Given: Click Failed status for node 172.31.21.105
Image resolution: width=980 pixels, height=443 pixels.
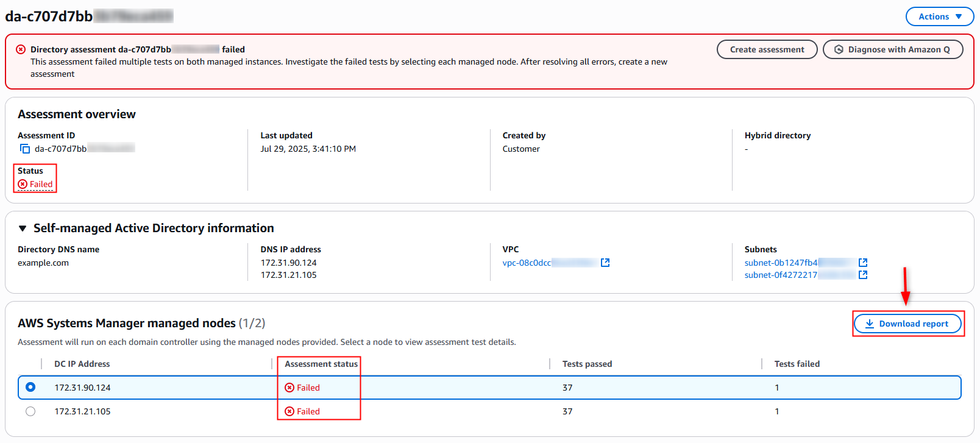Looking at the screenshot, I should point(303,411).
